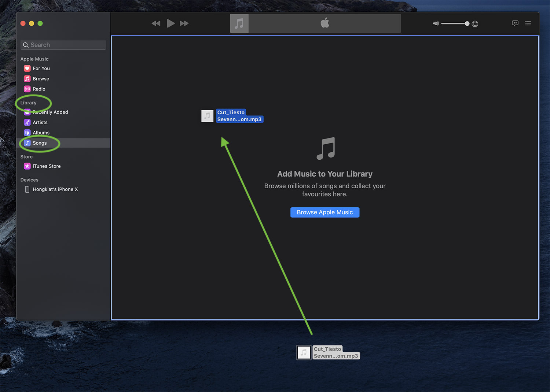Image resolution: width=550 pixels, height=392 pixels.
Task: Click the Search field in sidebar
Action: tap(63, 45)
